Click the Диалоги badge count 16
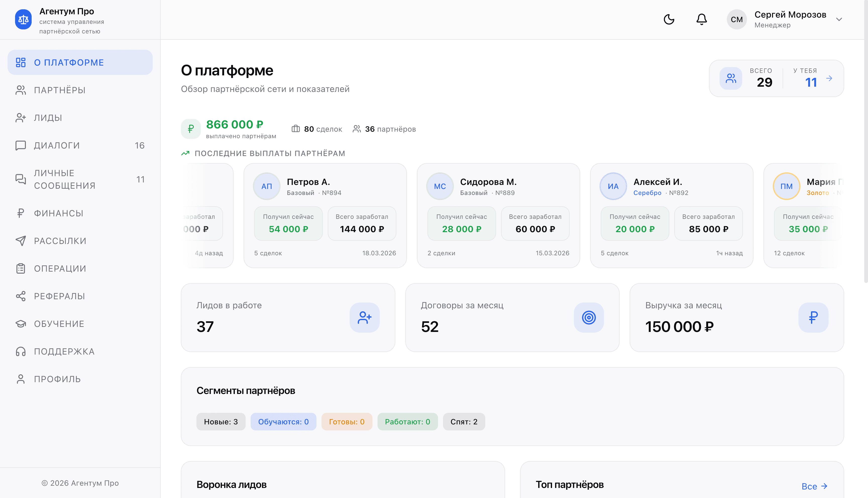Screen dimensions: 868x498 click(139, 145)
